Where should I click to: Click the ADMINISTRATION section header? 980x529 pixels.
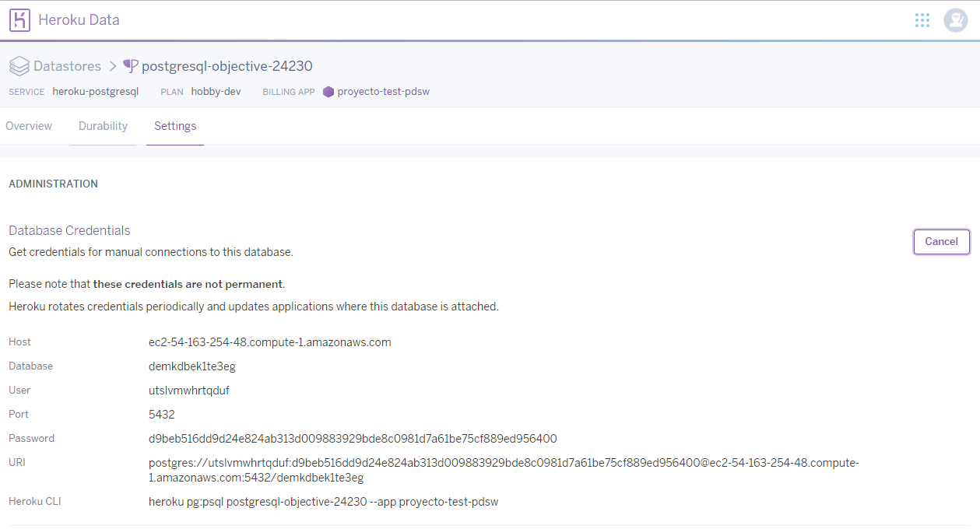point(53,184)
